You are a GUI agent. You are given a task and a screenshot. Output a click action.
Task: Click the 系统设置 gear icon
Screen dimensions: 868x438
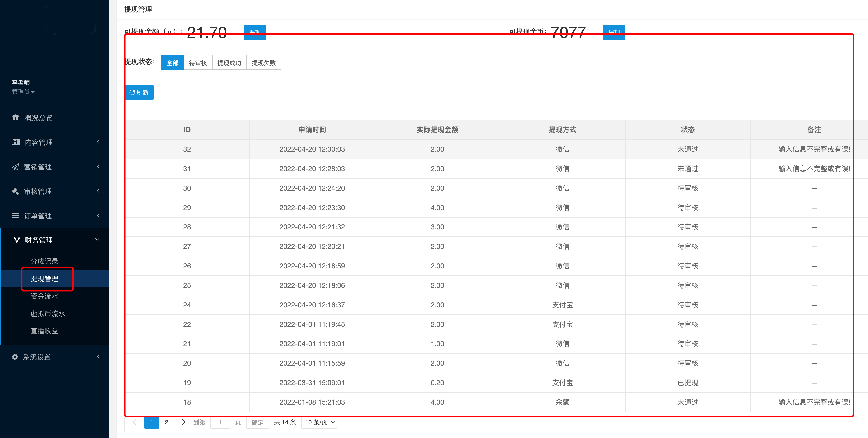(x=15, y=357)
